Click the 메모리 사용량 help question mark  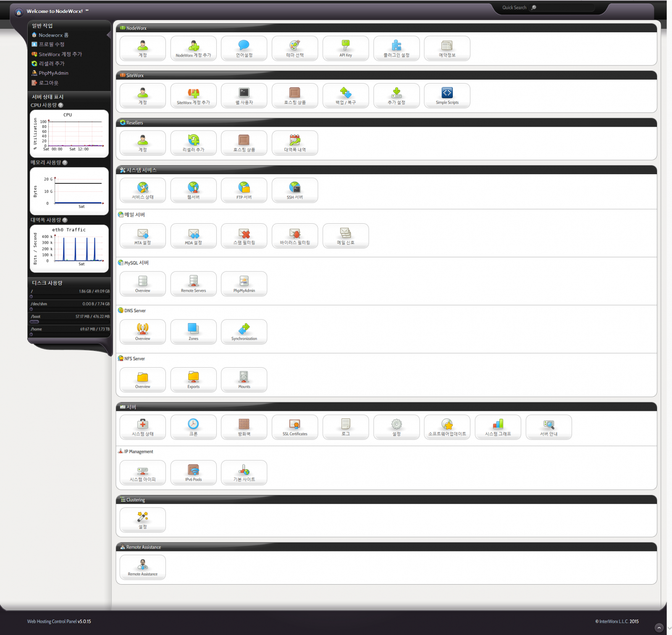(x=65, y=163)
